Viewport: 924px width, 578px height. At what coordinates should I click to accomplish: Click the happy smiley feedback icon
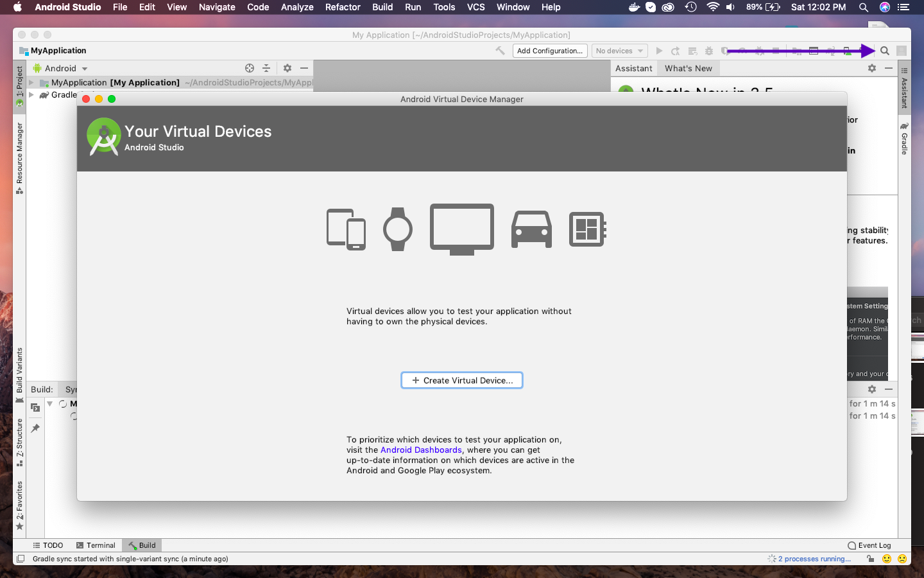click(x=887, y=559)
